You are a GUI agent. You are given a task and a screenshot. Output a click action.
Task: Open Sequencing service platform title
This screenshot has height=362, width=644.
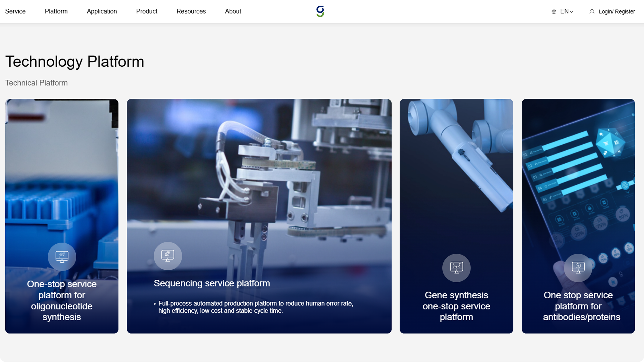tap(212, 283)
